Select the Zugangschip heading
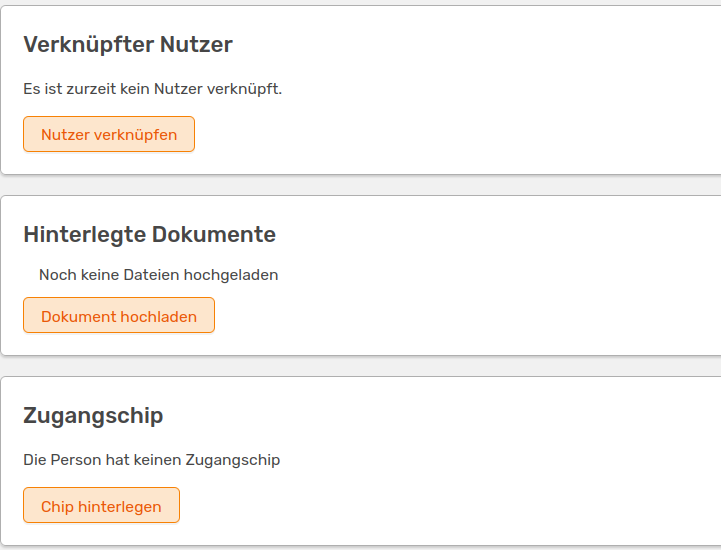721x550 pixels. 93,416
